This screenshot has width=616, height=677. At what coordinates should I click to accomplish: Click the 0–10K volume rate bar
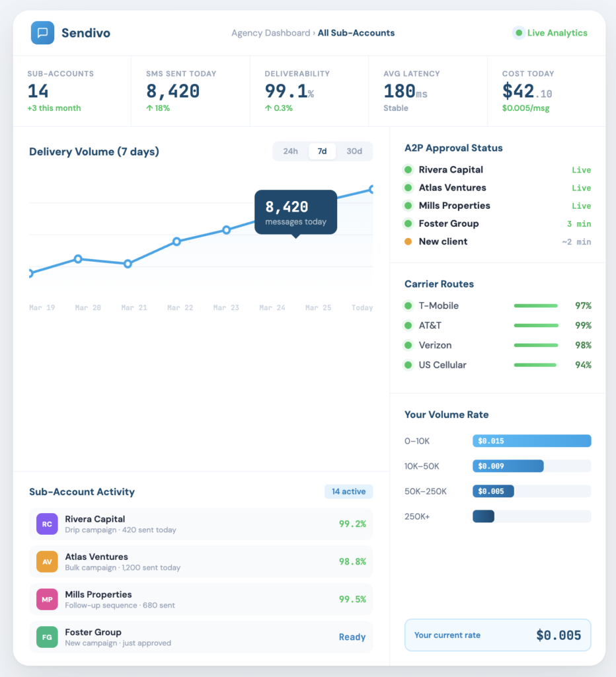pyautogui.click(x=531, y=441)
